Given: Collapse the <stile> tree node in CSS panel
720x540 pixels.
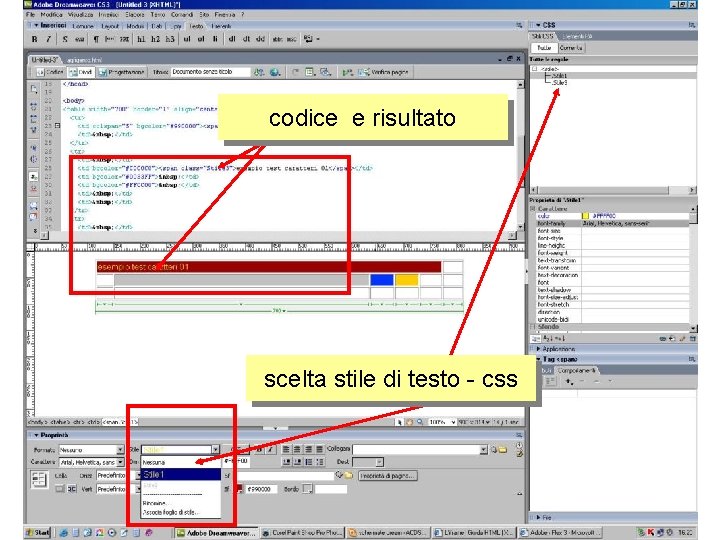Looking at the screenshot, I should (x=534, y=69).
